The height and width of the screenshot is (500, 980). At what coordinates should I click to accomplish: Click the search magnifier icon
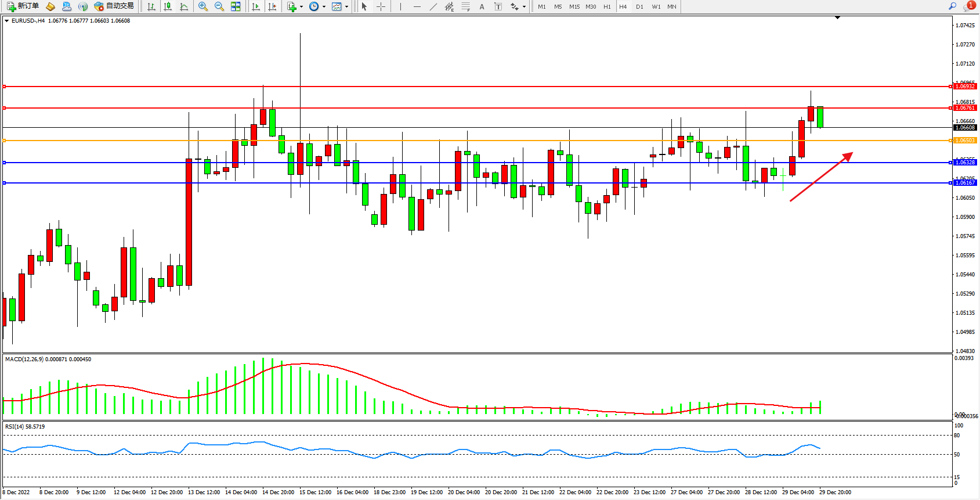pyautogui.click(x=952, y=6)
